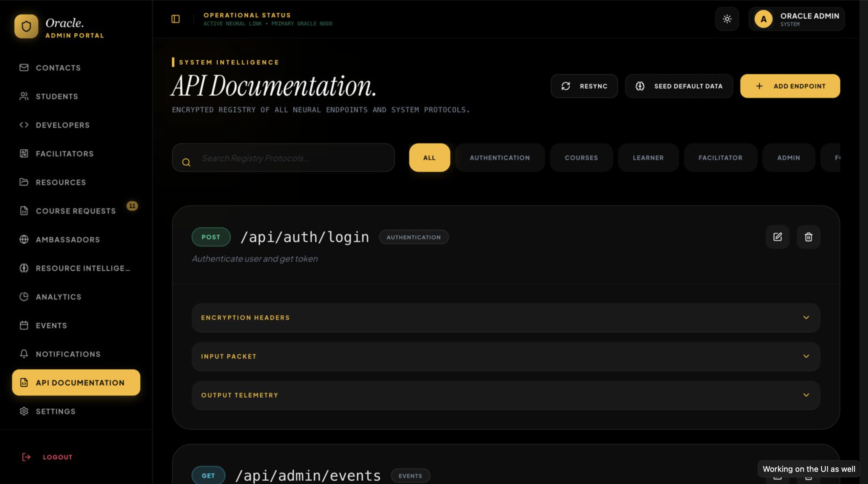The width and height of the screenshot is (868, 484).
Task: Click the Operational Status heading
Action: click(x=247, y=15)
